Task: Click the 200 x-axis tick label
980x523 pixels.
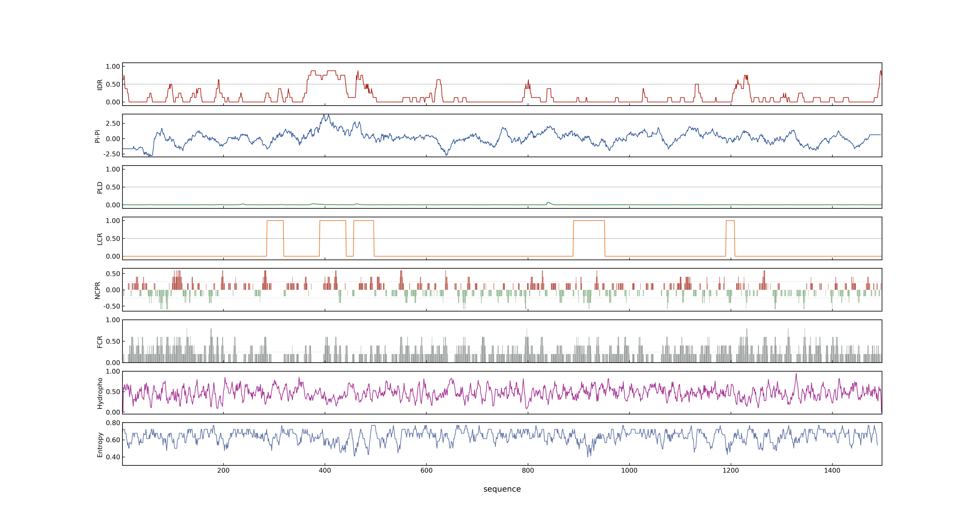Action: click(x=223, y=470)
